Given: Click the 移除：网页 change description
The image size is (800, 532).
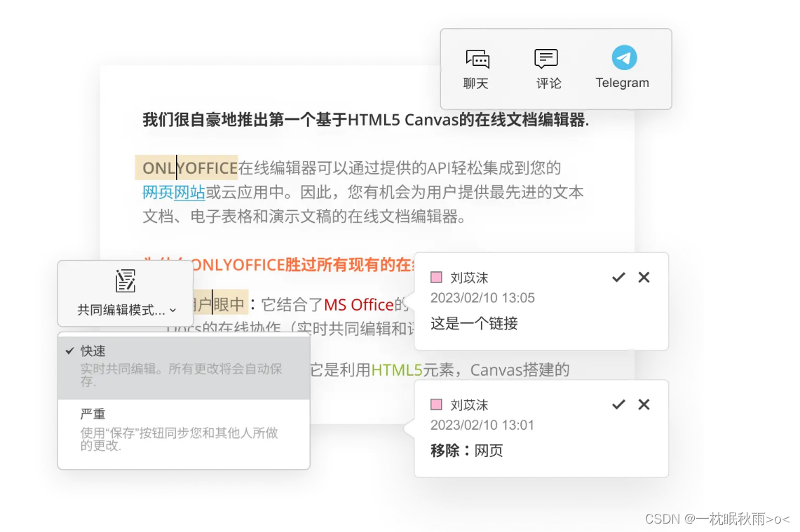Looking at the screenshot, I should pyautogui.click(x=467, y=451).
